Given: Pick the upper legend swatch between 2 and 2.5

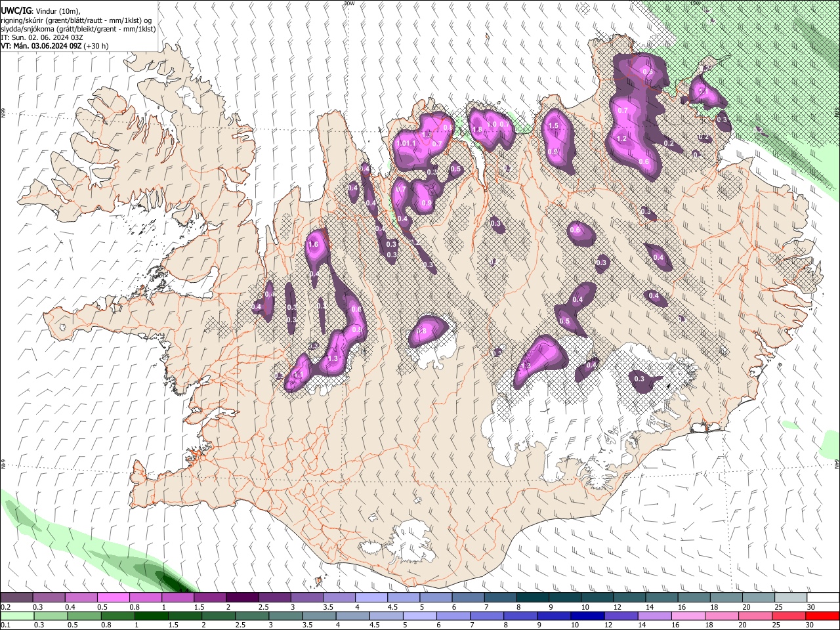Looking at the screenshot, I should tap(242, 598).
